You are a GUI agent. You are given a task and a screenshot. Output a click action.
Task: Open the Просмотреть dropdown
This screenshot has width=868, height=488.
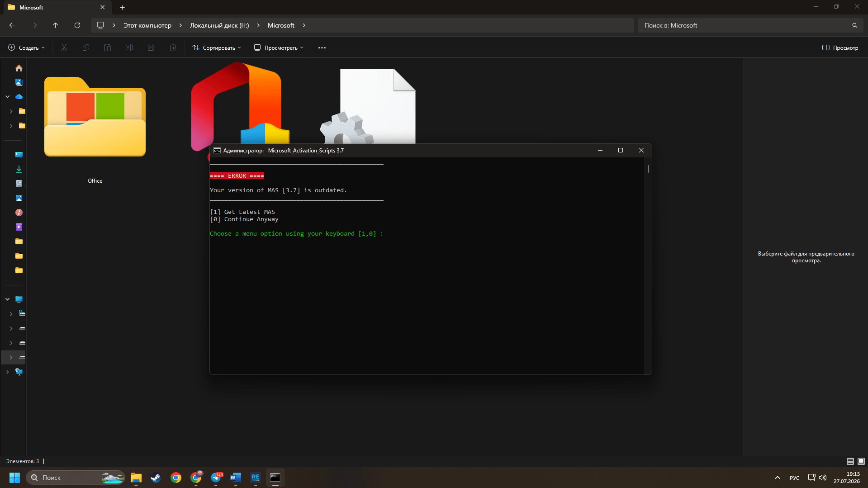pos(279,47)
